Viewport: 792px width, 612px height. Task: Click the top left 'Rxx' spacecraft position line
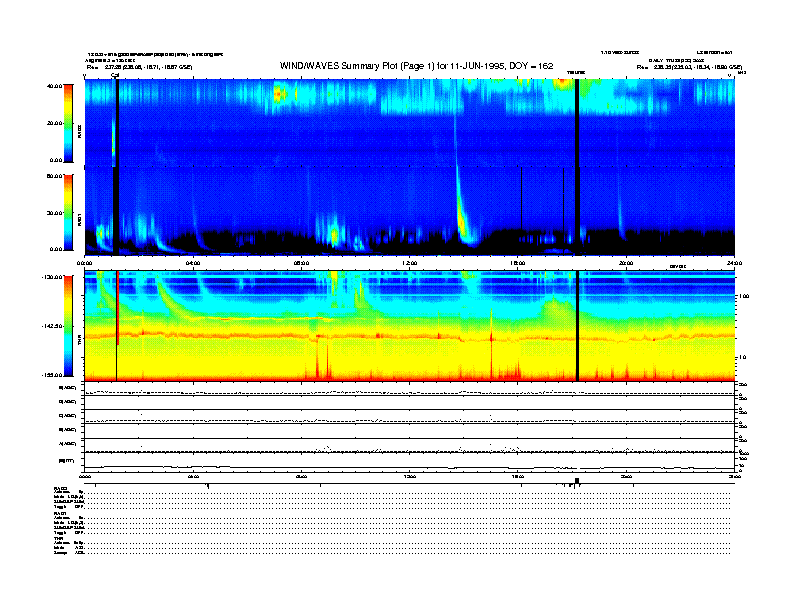pyautogui.click(x=139, y=67)
